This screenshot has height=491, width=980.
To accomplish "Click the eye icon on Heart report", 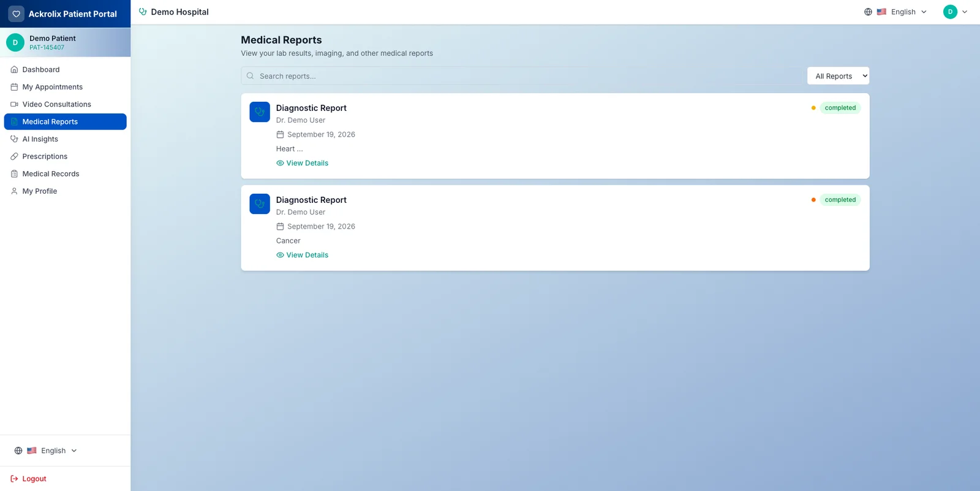I will coord(280,163).
